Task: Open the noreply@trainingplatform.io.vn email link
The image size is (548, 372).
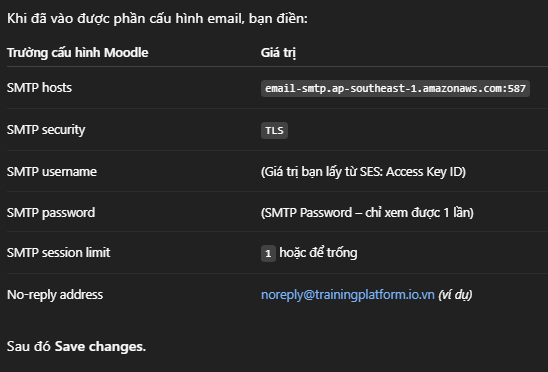Action: click(x=348, y=295)
